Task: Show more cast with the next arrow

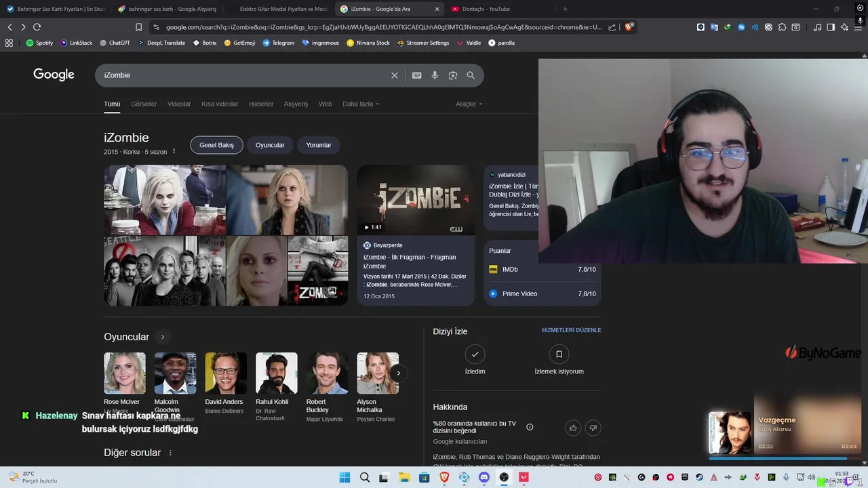Action: (x=399, y=373)
